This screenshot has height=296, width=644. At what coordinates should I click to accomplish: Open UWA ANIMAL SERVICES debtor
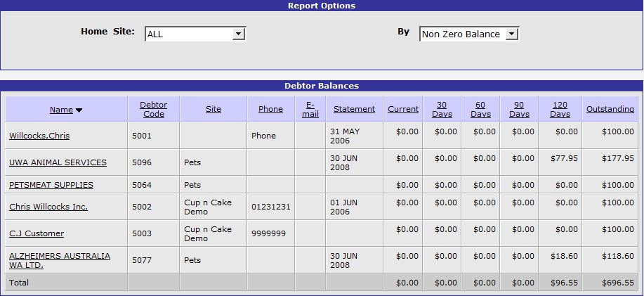coord(58,162)
